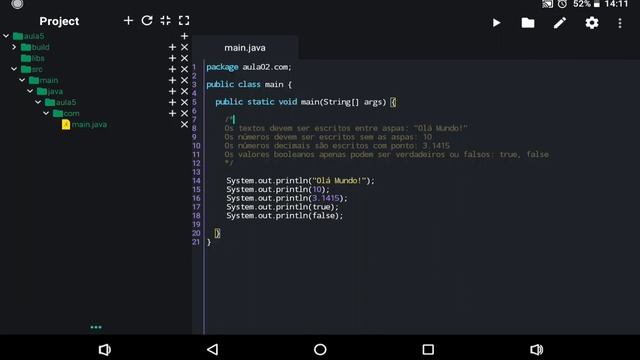Expand Project panel with fullscreen icon
The image size is (640, 360).
[x=184, y=20]
